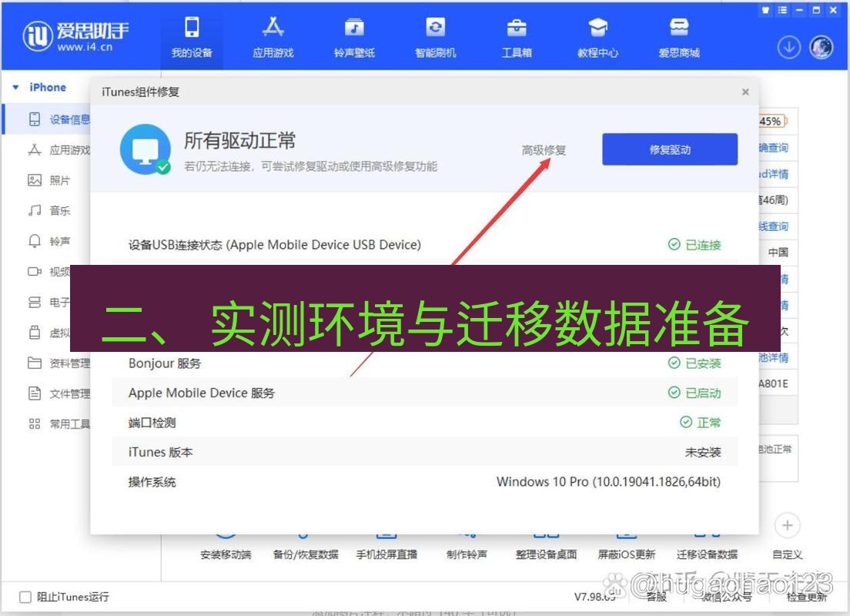
Task: Open the 工具箱 toolbox tab
Action: click(517, 37)
